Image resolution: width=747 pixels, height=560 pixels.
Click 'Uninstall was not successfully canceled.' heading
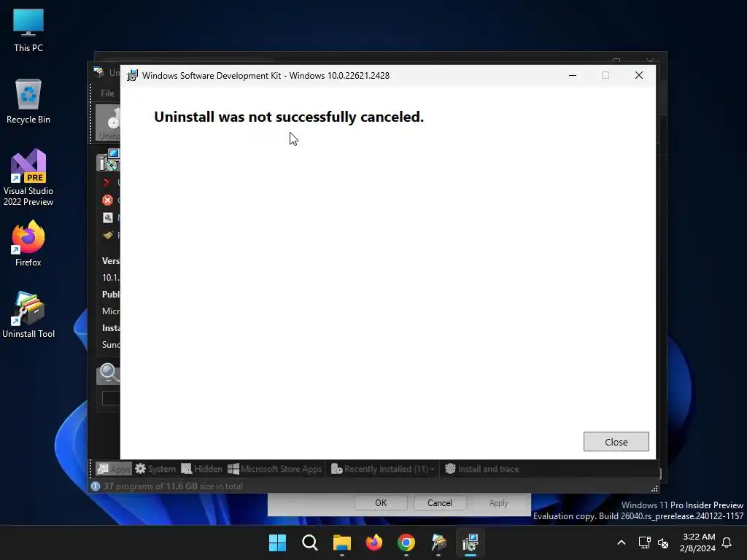[289, 117]
